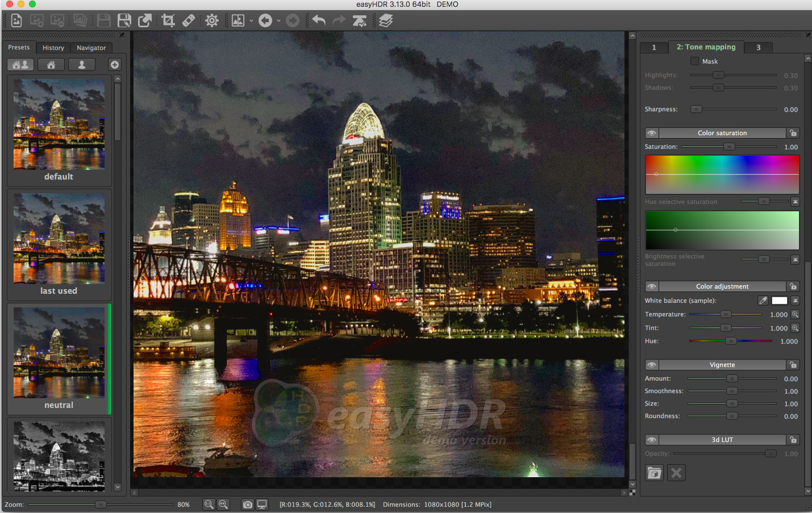
Task: Click the magnifier beside the Tint value
Action: point(796,328)
